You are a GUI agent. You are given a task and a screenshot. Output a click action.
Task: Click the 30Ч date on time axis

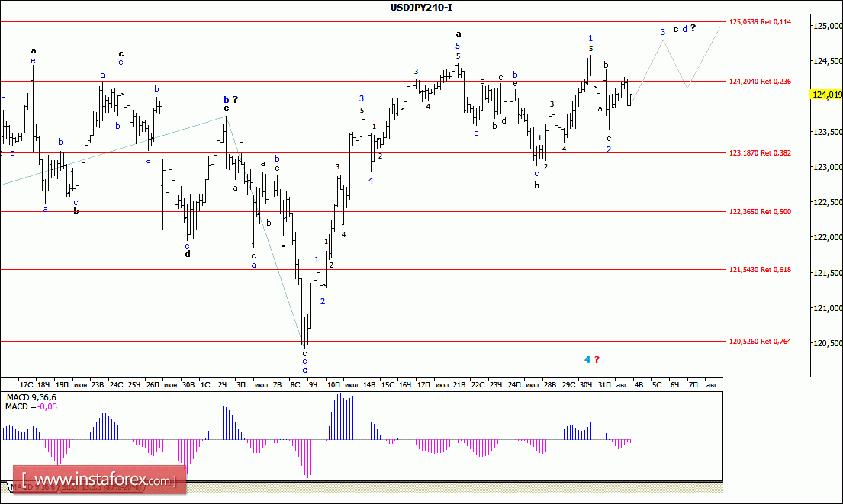585,385
